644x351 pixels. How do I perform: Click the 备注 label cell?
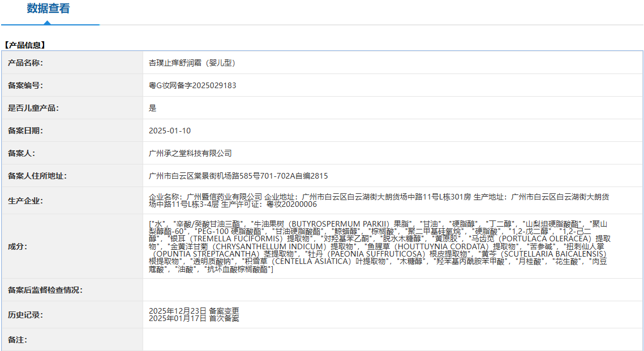72,340
